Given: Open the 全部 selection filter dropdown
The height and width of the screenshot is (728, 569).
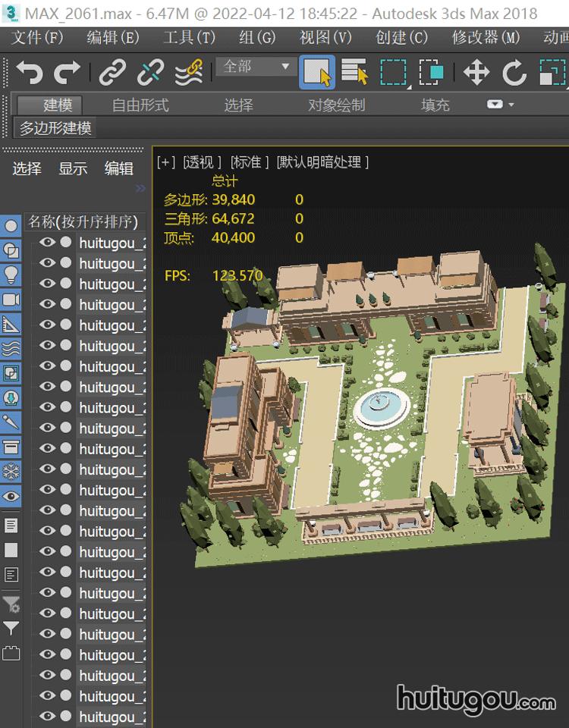Looking at the screenshot, I should (256, 67).
